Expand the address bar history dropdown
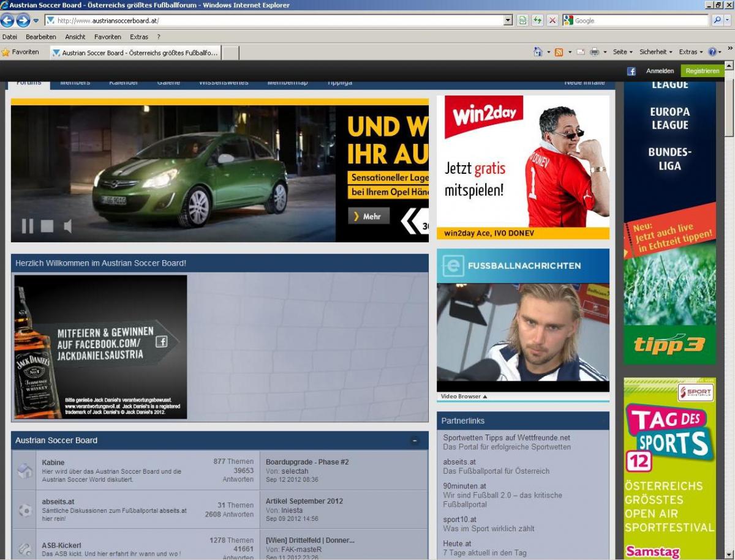 [508, 20]
